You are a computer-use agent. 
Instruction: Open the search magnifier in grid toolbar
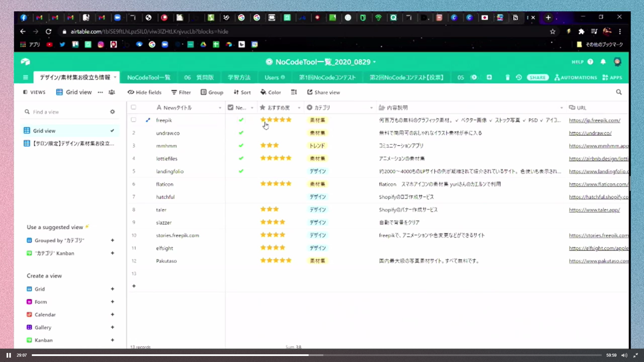pyautogui.click(x=619, y=92)
